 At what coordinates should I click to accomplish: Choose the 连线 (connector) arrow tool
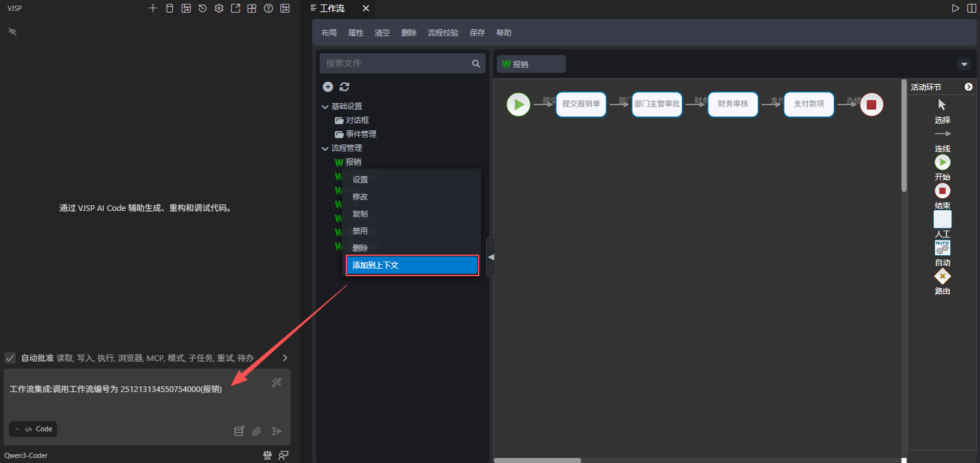(942, 134)
